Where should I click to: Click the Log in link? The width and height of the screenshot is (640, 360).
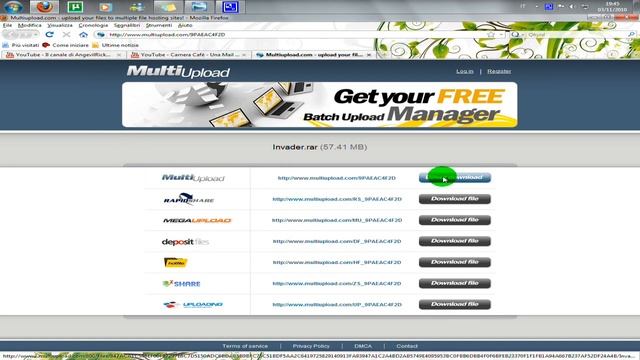tap(464, 71)
